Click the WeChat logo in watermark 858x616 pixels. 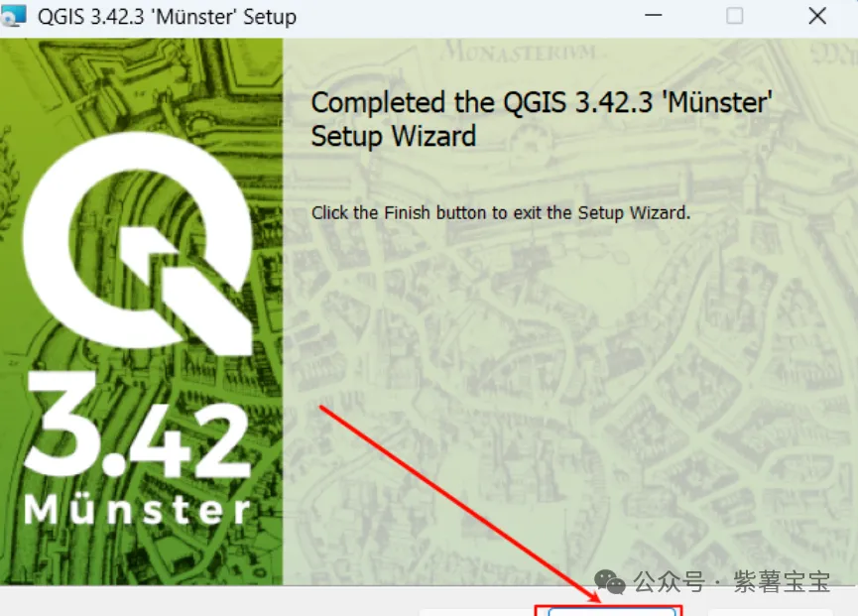[610, 581]
